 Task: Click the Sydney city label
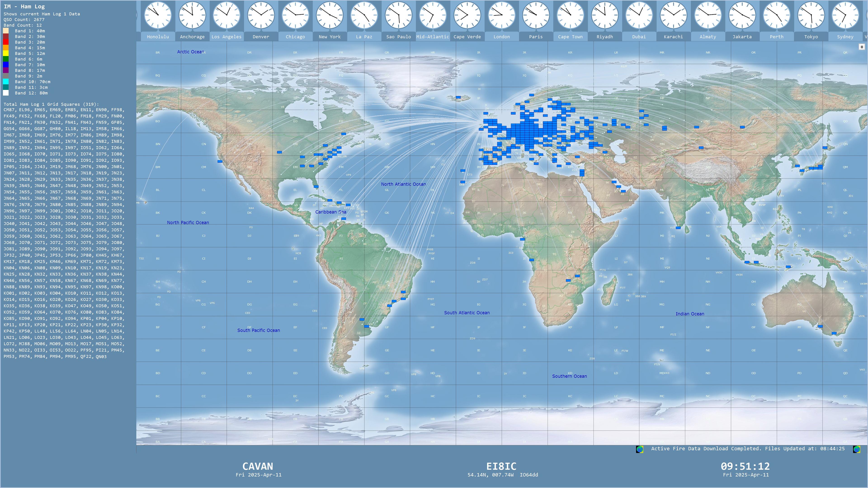[845, 37]
